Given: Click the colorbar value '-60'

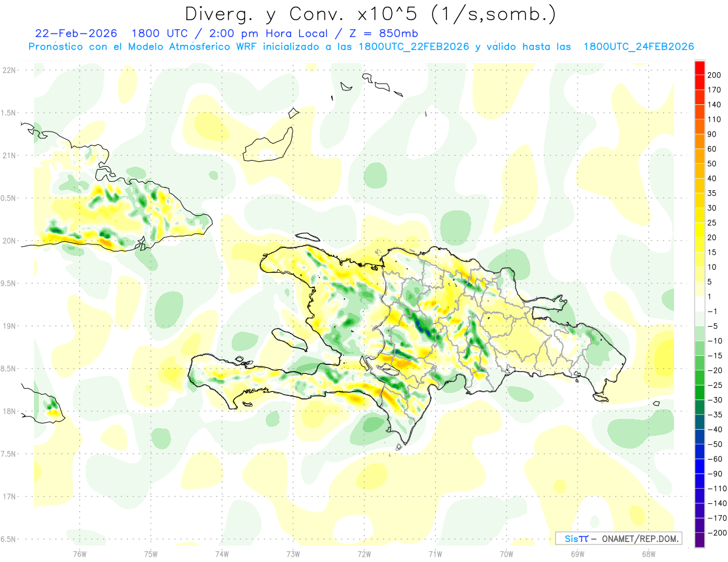Looking at the screenshot, I should point(716,460).
